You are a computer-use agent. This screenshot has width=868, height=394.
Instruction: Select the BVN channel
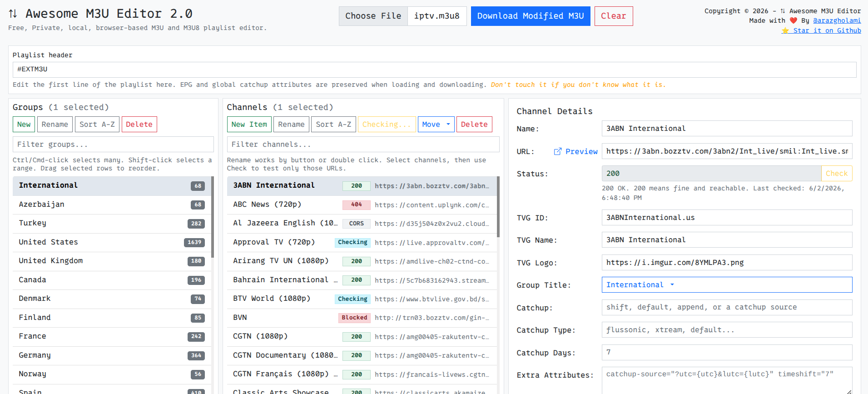(x=362, y=318)
